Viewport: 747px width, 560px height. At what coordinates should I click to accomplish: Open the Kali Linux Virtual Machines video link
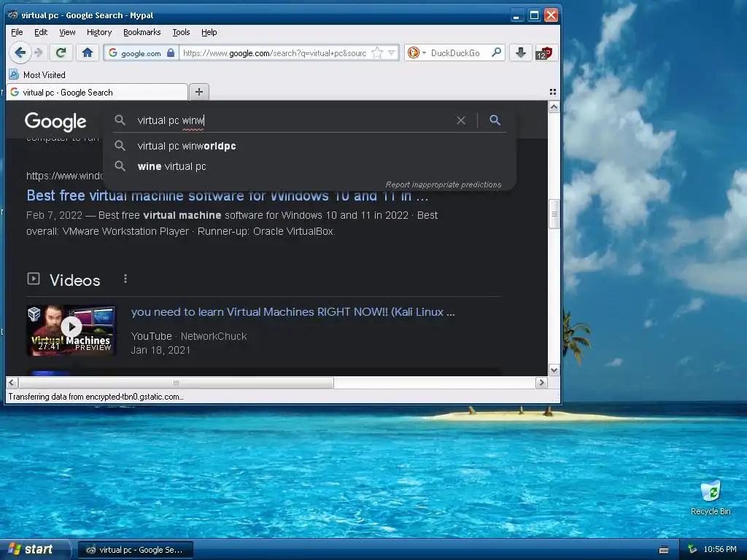click(293, 312)
